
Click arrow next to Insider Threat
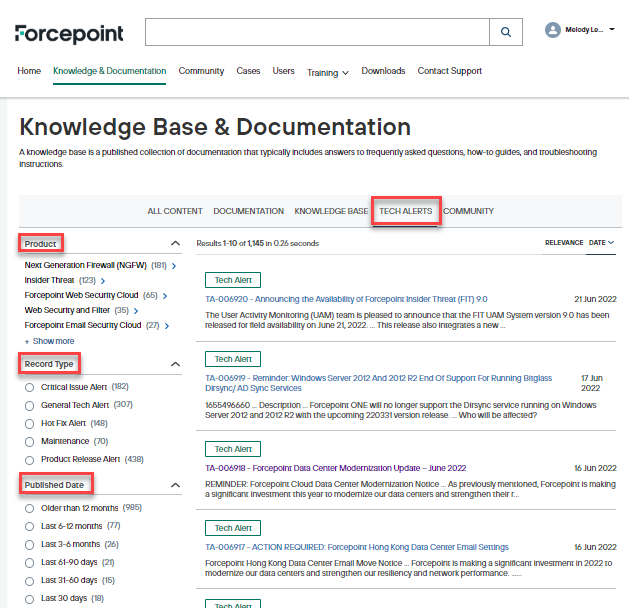click(102, 281)
